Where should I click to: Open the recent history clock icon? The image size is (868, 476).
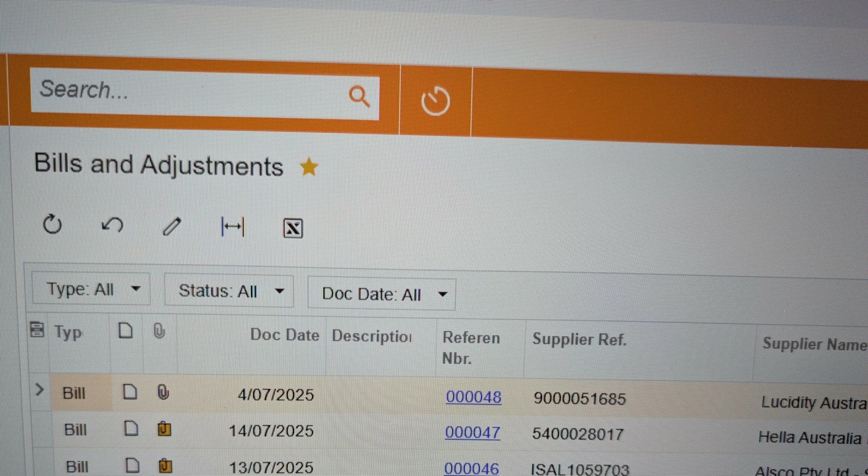coord(435,101)
